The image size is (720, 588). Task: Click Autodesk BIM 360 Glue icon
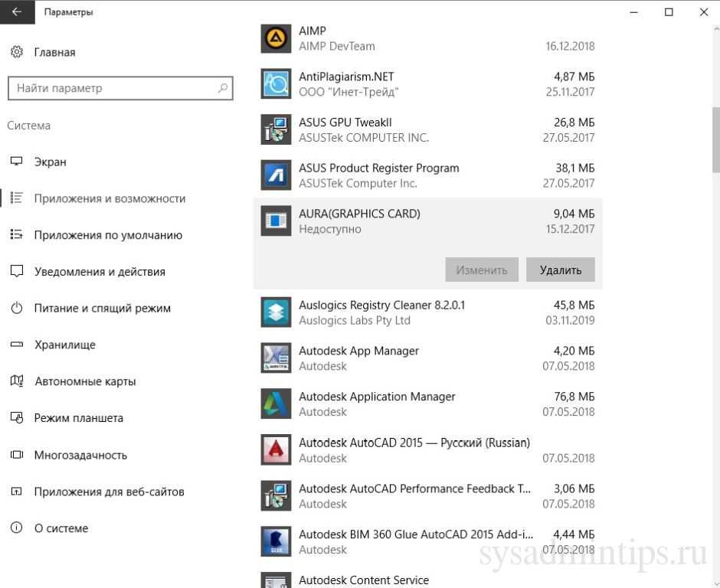pos(276,541)
